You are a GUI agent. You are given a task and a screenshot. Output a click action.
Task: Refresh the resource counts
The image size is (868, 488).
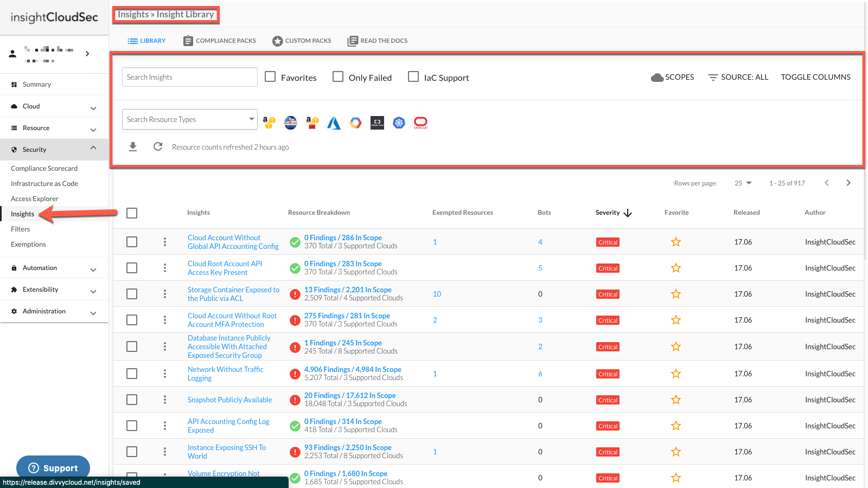(158, 146)
